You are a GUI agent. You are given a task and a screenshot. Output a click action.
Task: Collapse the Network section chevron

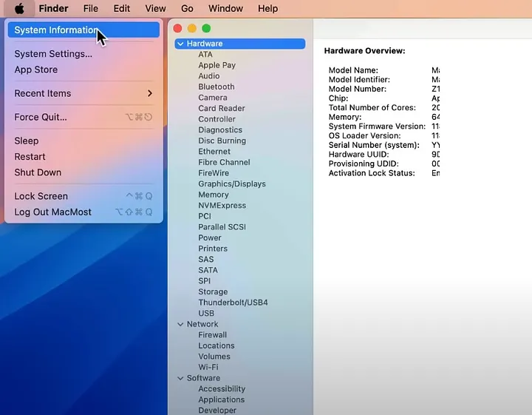[x=180, y=324]
